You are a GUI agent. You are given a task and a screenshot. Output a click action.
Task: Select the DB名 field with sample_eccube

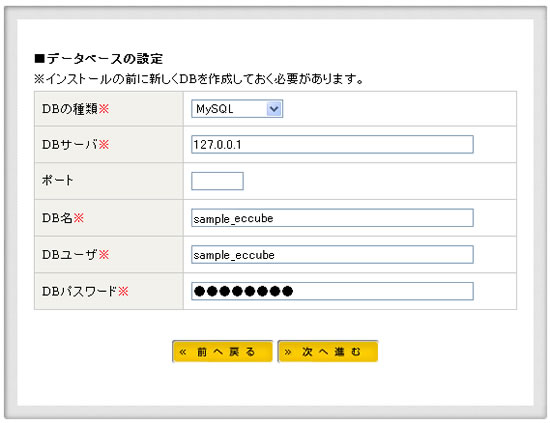click(332, 218)
